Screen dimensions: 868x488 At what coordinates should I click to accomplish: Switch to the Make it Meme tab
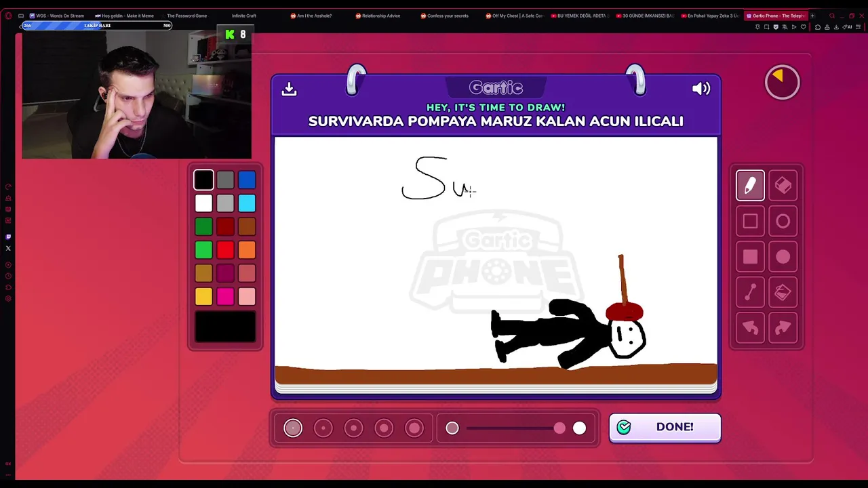coord(124,16)
